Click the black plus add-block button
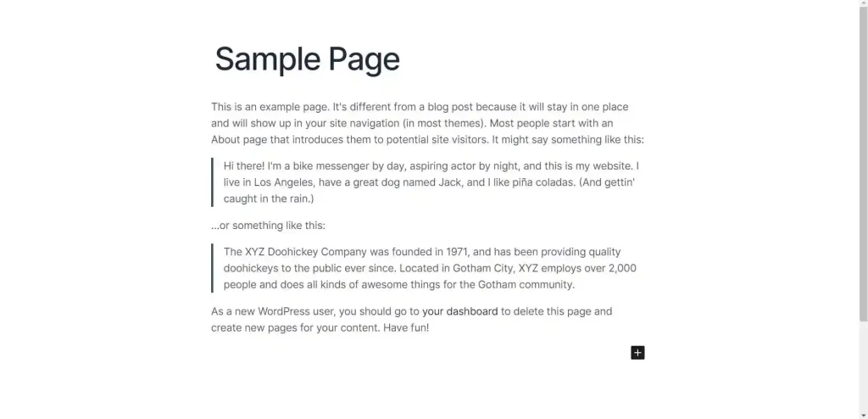This screenshot has height=419, width=868. coord(637,353)
